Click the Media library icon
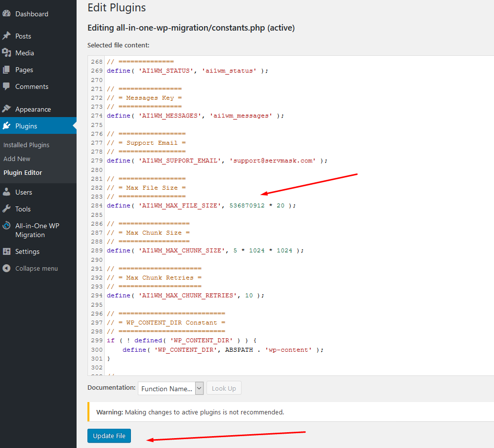 6,53
